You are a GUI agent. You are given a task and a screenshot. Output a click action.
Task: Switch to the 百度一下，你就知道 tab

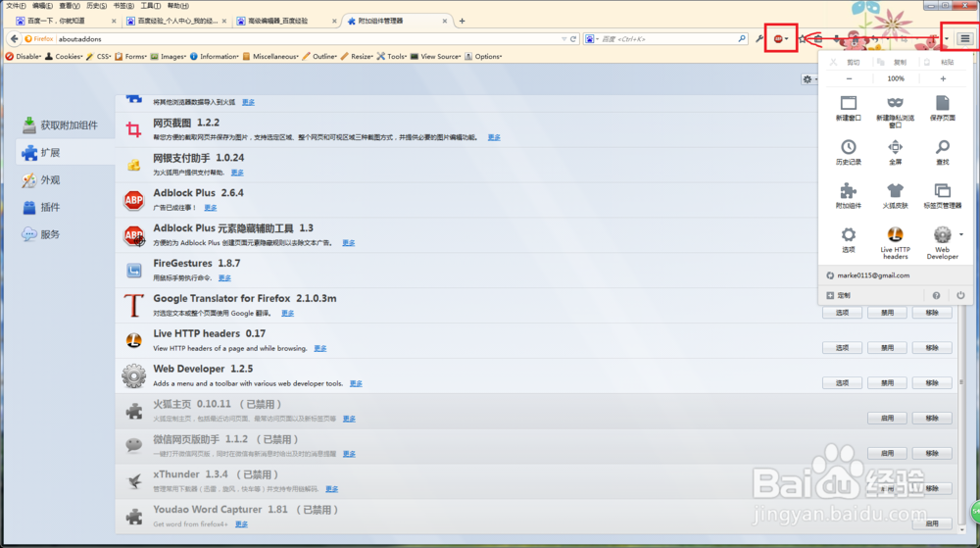pyautogui.click(x=65, y=21)
